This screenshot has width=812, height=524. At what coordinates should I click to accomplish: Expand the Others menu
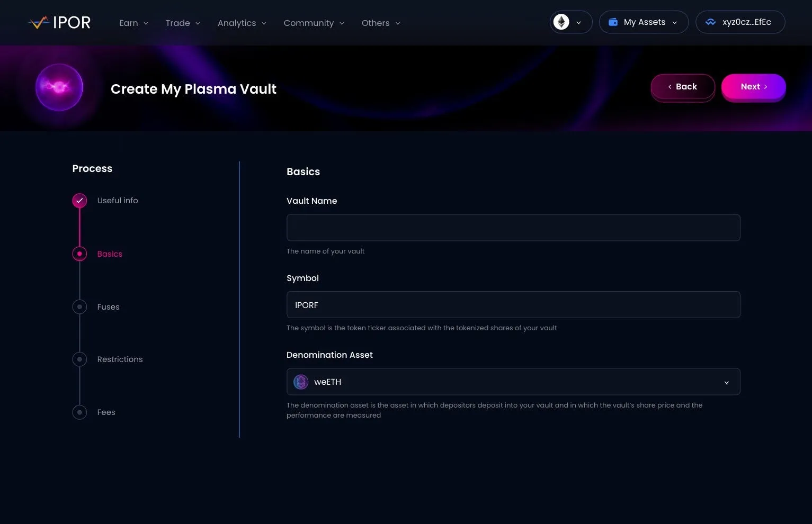tap(381, 23)
